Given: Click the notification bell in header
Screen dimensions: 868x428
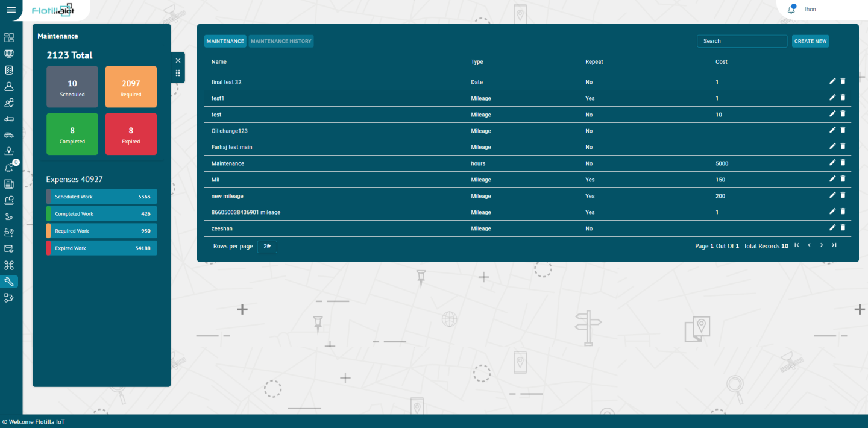Looking at the screenshot, I should [x=792, y=10].
